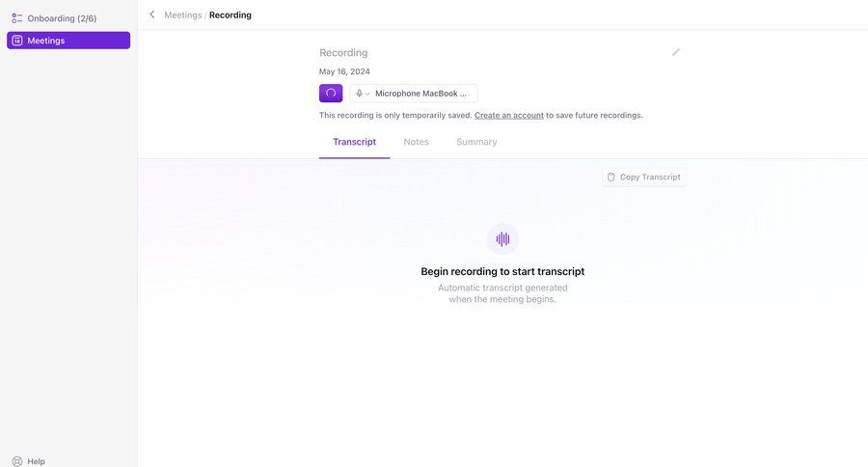The image size is (868, 467).
Task: Select the Transcript tab
Action: point(354,142)
